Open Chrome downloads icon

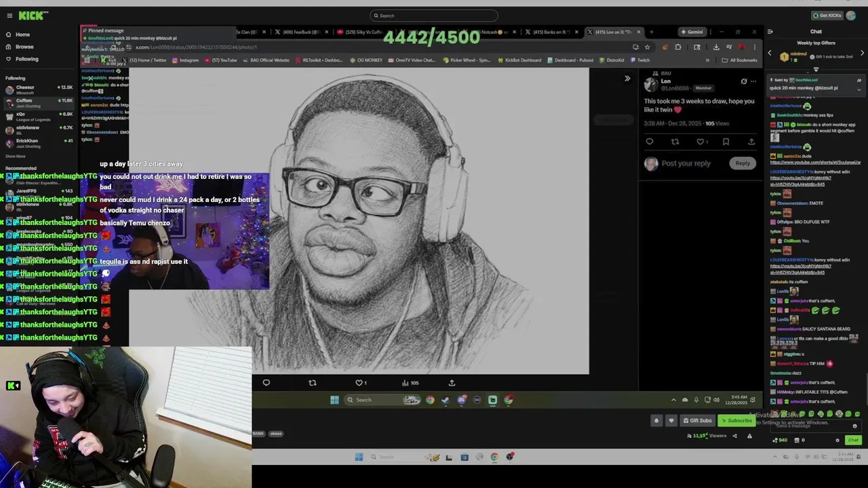[x=716, y=47]
